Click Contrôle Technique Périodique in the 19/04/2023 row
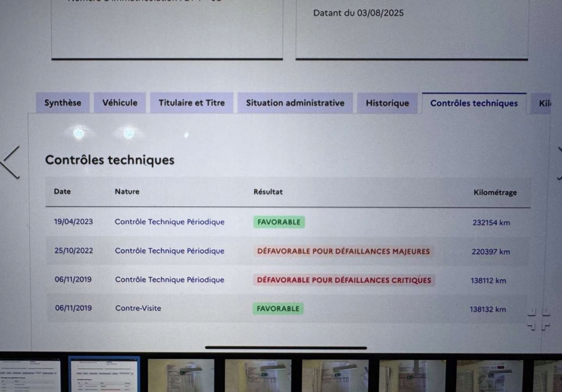This screenshot has height=392, width=562. point(170,222)
